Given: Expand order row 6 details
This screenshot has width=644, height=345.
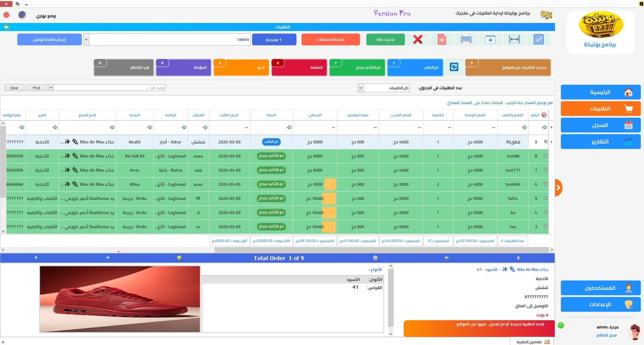Looking at the screenshot, I should [546, 184].
